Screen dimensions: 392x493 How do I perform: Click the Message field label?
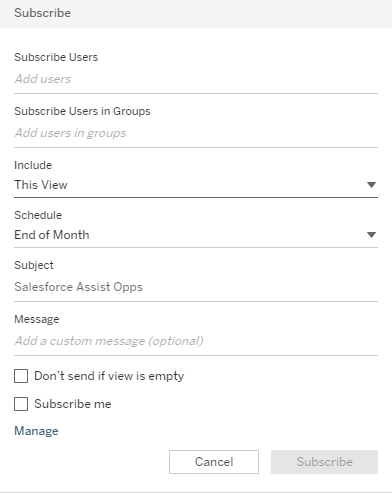pos(37,319)
